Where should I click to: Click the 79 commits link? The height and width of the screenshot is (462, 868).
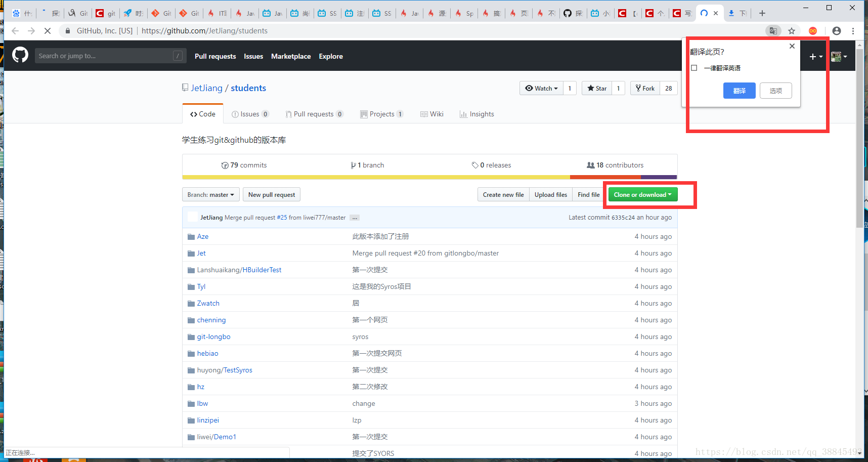244,165
